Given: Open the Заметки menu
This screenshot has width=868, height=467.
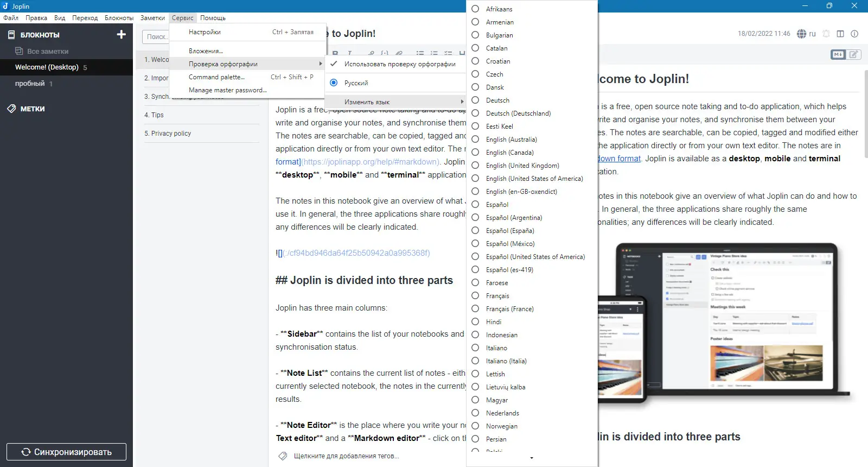Looking at the screenshot, I should 152,18.
